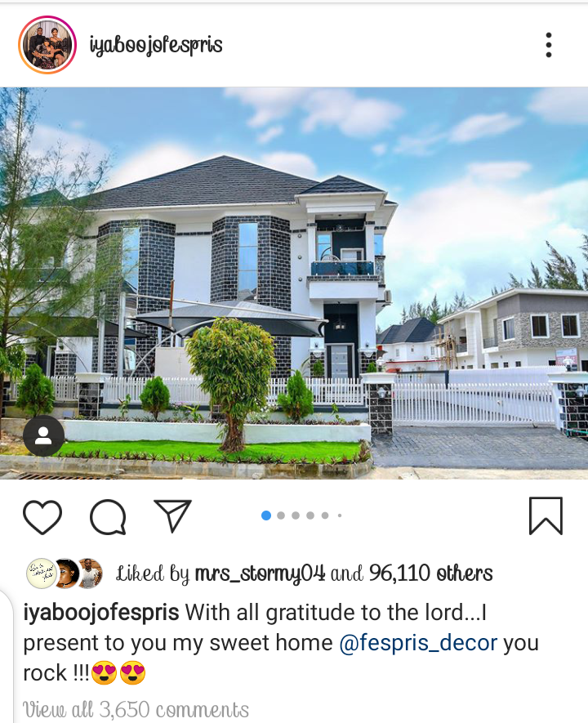View the 96,110 others likes list
This screenshot has height=723, width=588.
click(x=431, y=573)
